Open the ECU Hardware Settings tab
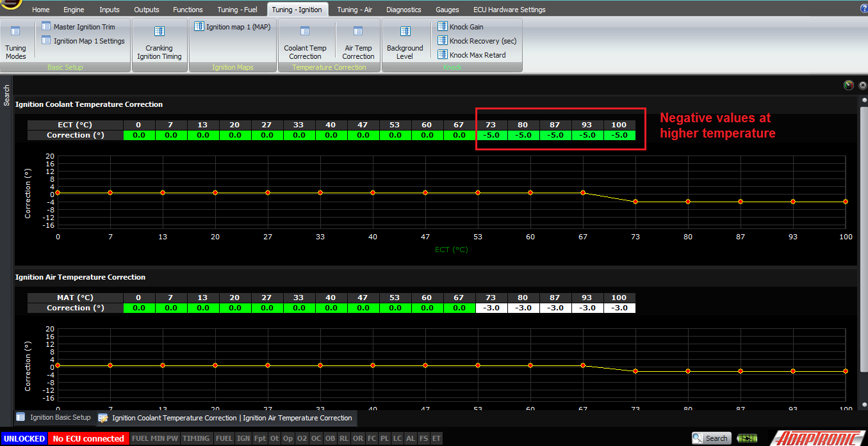 509,10
